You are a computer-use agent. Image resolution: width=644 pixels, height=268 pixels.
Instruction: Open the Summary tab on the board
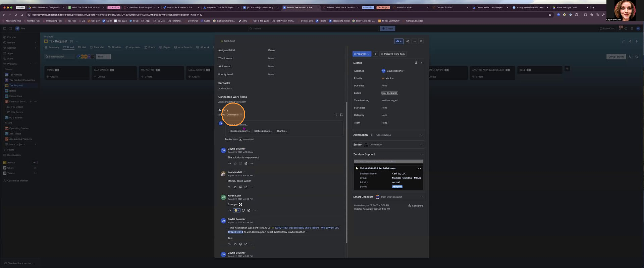(x=52, y=47)
